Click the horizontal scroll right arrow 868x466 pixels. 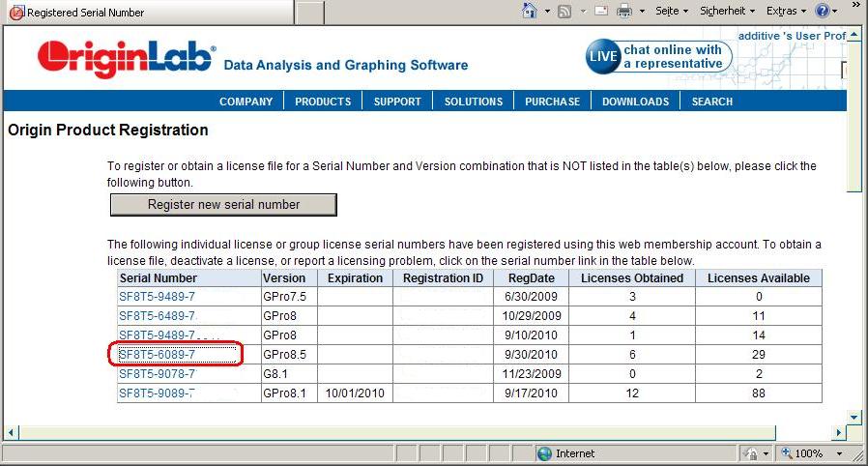[839, 432]
